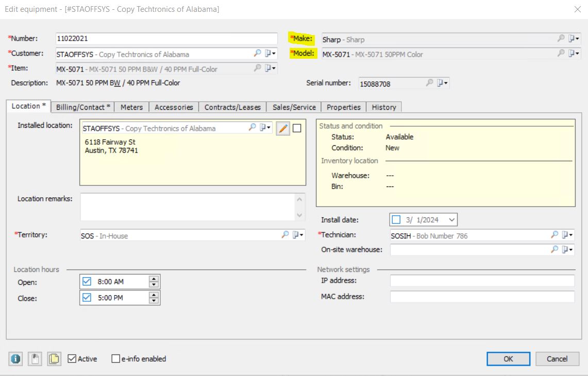Click the Status value "Available"

tap(399, 137)
